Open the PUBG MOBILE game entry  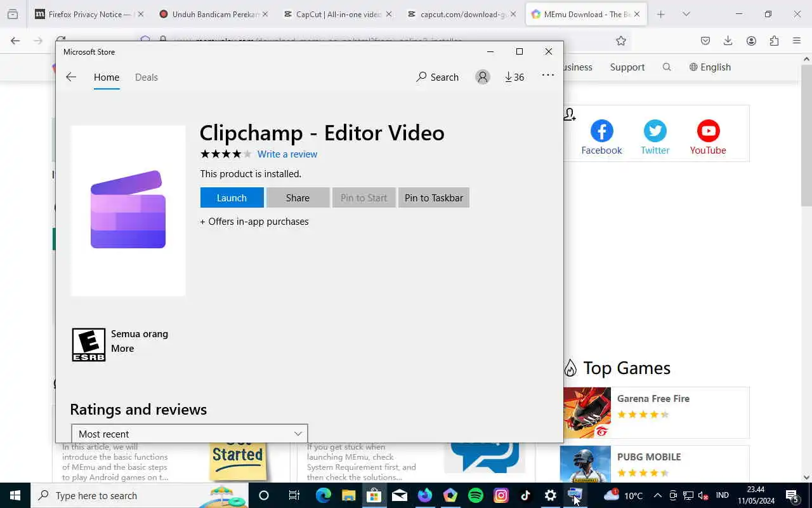click(654, 464)
